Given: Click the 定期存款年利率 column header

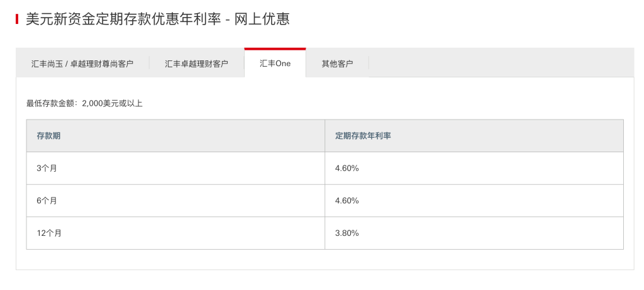Looking at the screenshot, I should click(x=363, y=136).
